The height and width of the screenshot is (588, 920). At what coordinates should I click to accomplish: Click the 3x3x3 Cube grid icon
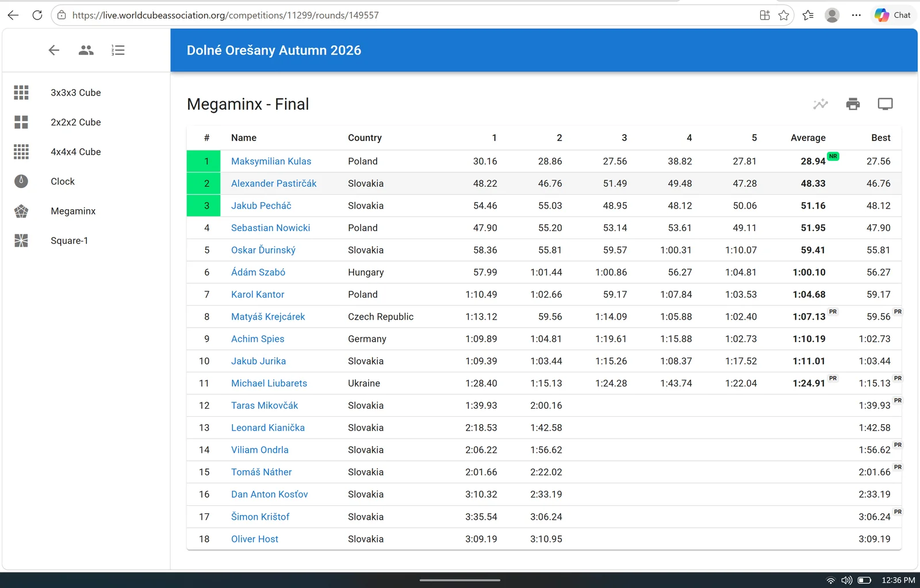tap(21, 93)
